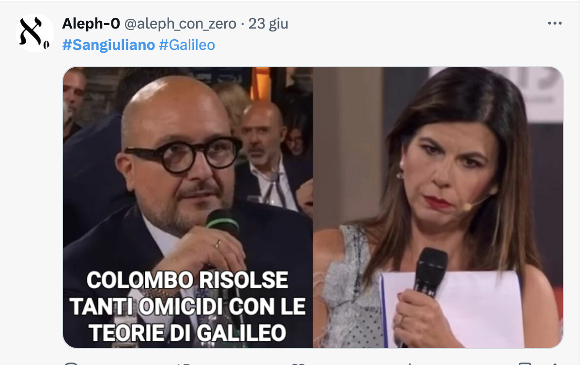Click the 'COLOMBO RISOLSE TANTI OMICIDI' meme caption

pos(188,307)
